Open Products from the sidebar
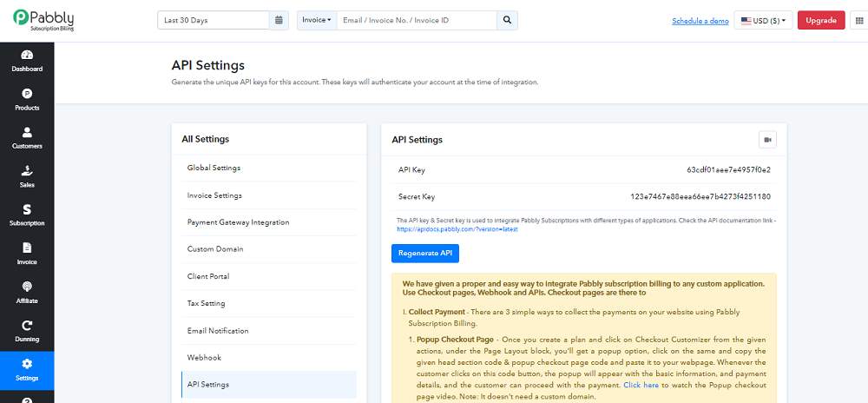The height and width of the screenshot is (403, 868). pyautogui.click(x=27, y=100)
